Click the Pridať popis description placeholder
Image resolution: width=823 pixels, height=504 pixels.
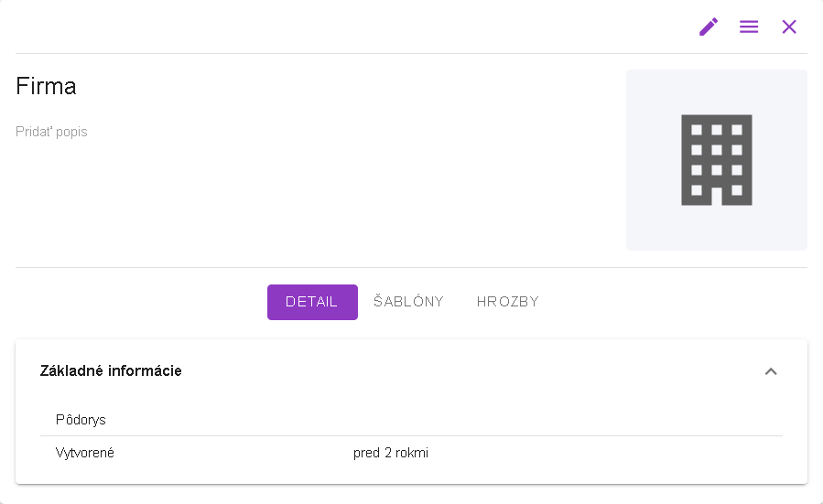pos(52,132)
